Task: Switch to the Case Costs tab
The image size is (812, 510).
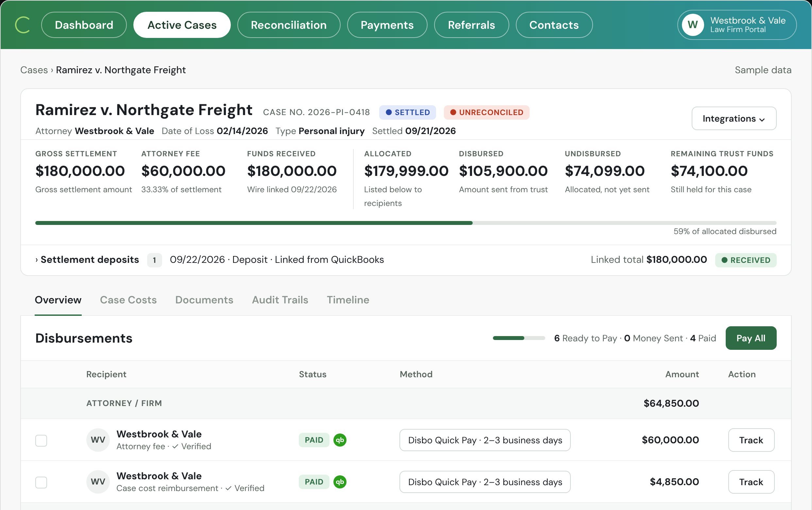Action: (x=128, y=300)
